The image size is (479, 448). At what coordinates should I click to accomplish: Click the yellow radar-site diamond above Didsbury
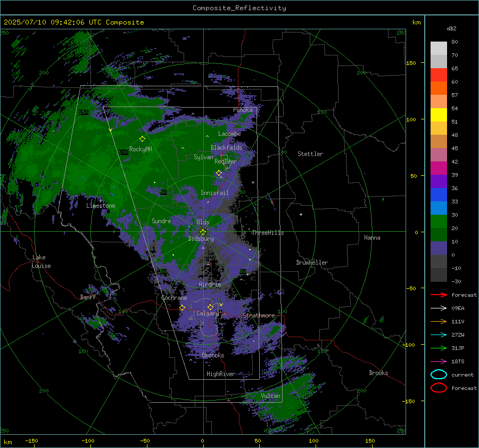pyautogui.click(x=203, y=232)
